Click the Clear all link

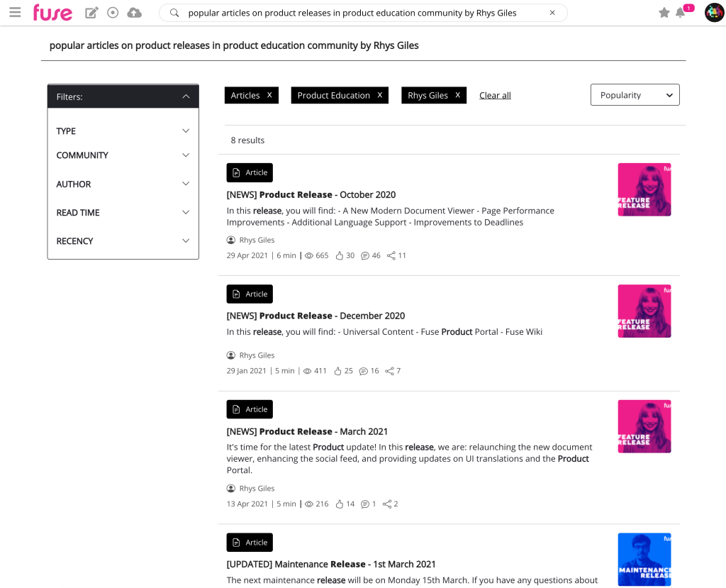495,96
